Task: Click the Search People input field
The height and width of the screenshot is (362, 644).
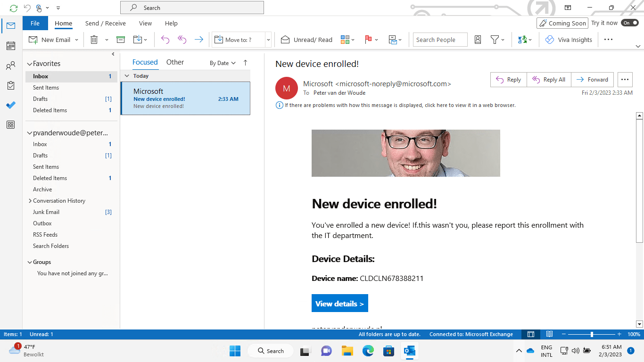Action: [x=440, y=40]
